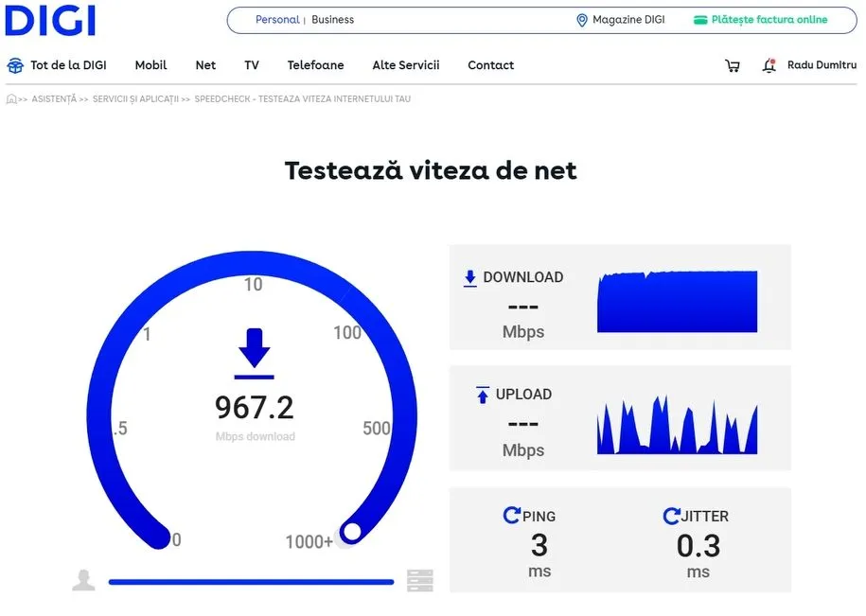Click the jitter refresh icon

672,516
